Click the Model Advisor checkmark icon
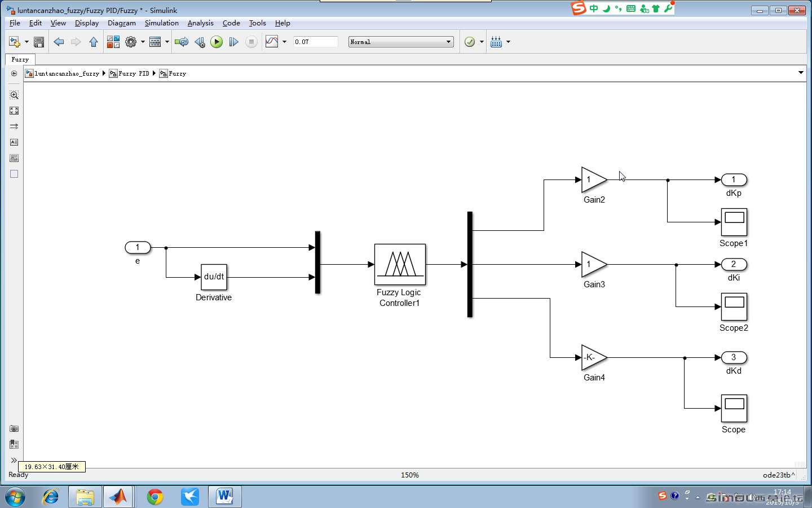The image size is (812, 508). click(470, 42)
